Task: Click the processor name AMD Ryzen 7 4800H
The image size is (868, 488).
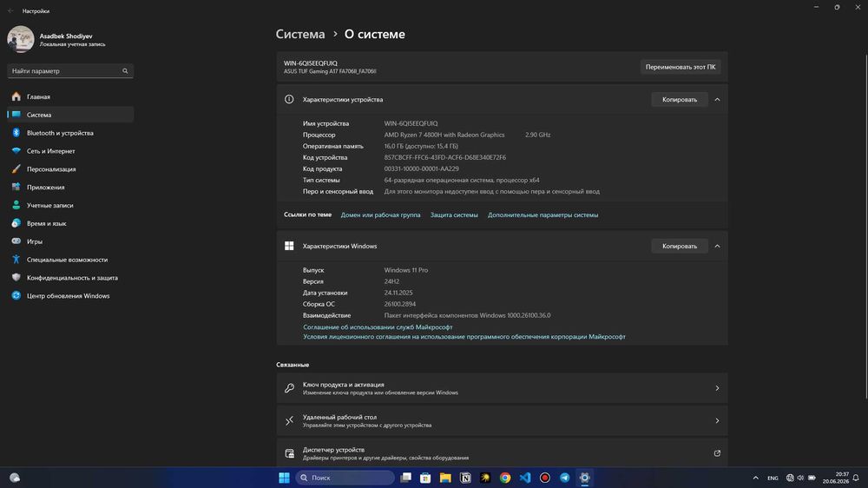Action: (444, 135)
